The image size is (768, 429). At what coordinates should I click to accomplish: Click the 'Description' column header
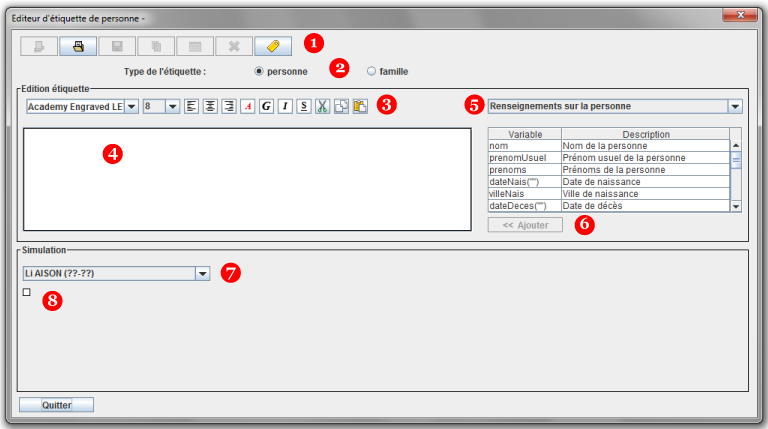[x=646, y=134]
